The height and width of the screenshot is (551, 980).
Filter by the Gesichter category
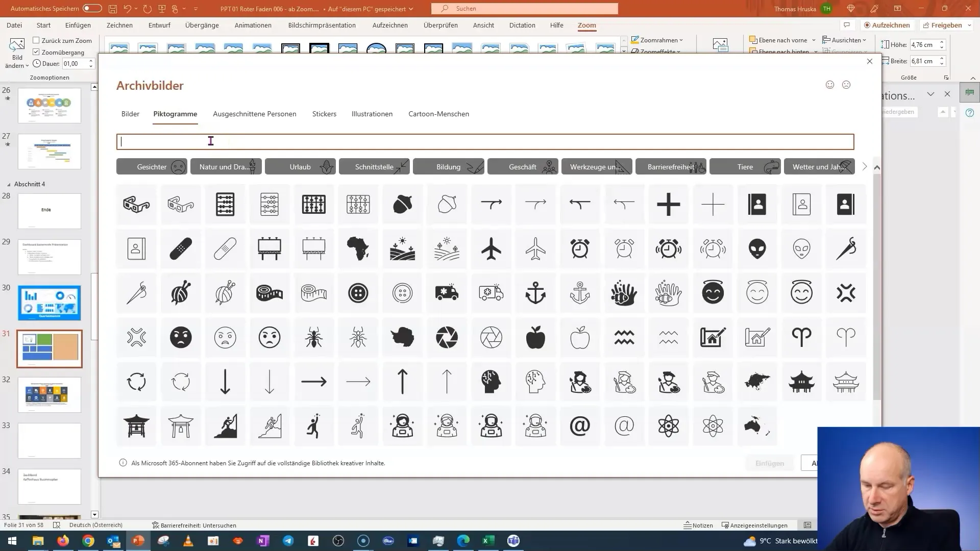pyautogui.click(x=152, y=167)
